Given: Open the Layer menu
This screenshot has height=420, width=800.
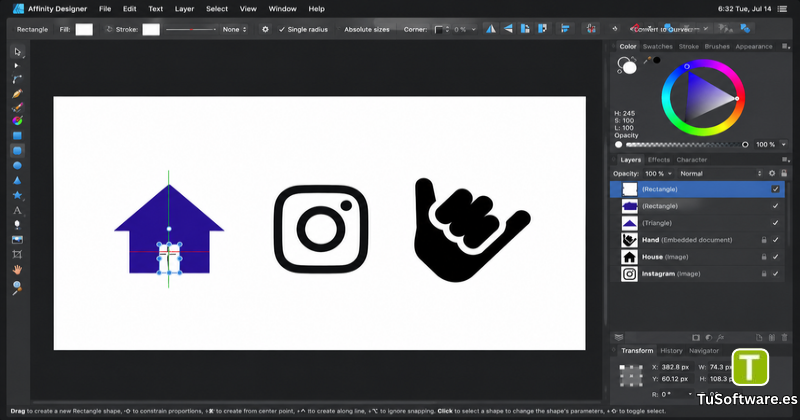Looking at the screenshot, I should 184,9.
